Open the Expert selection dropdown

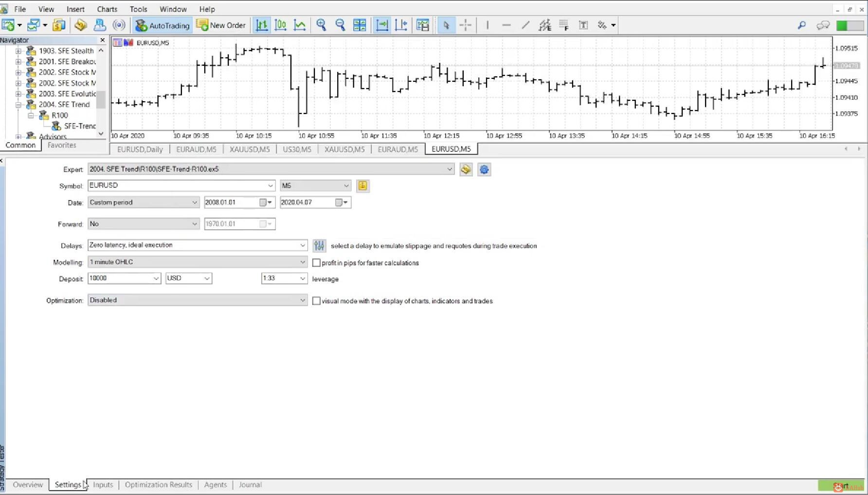pos(271,169)
